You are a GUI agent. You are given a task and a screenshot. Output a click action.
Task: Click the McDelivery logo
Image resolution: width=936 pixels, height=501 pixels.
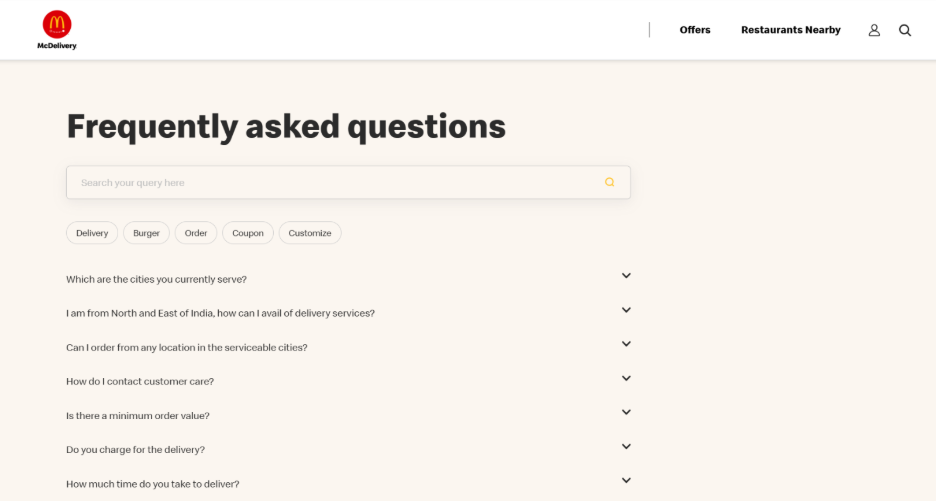pos(57,30)
